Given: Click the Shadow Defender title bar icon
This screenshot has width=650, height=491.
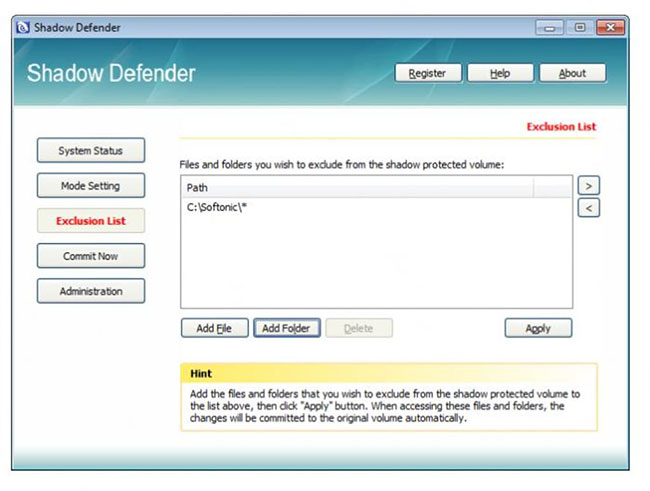Looking at the screenshot, I should click(x=22, y=27).
